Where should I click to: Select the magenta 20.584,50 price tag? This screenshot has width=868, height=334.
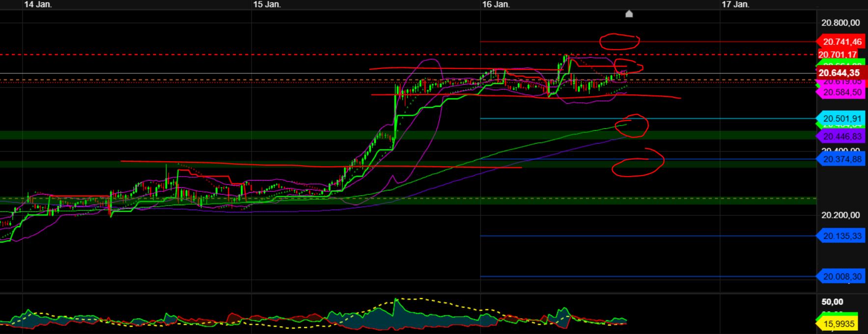tap(841, 92)
